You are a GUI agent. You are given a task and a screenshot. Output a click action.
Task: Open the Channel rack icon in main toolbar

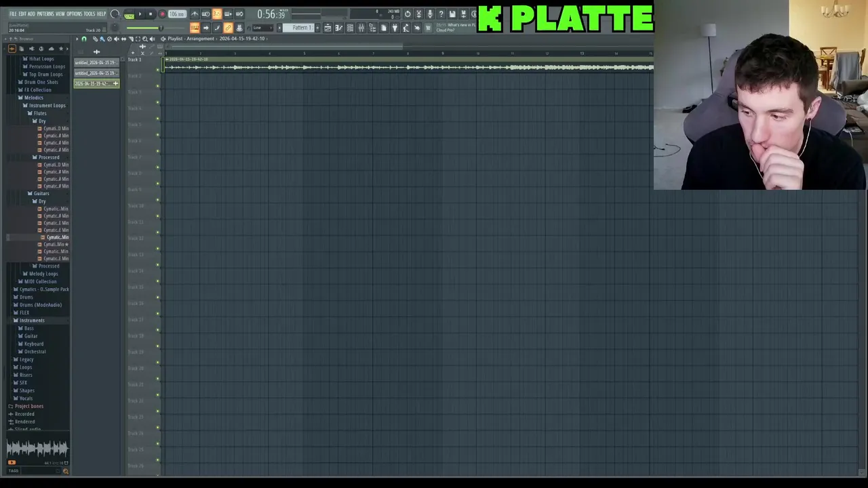(350, 28)
